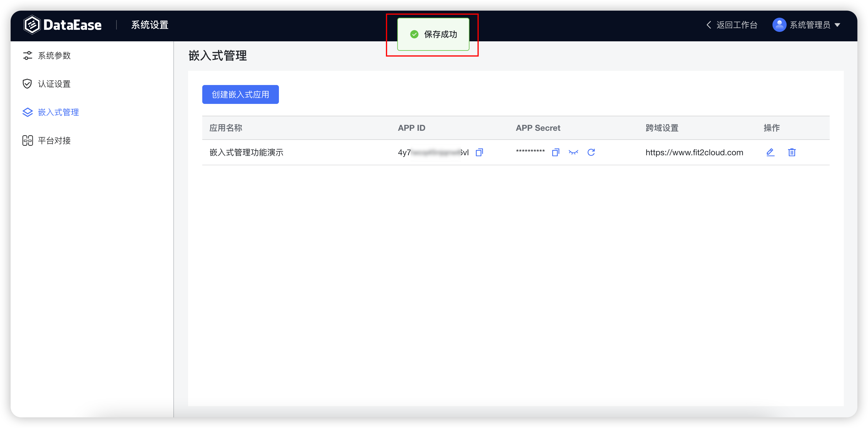Click the green success check indicator
The height and width of the screenshot is (428, 868).
click(x=414, y=34)
